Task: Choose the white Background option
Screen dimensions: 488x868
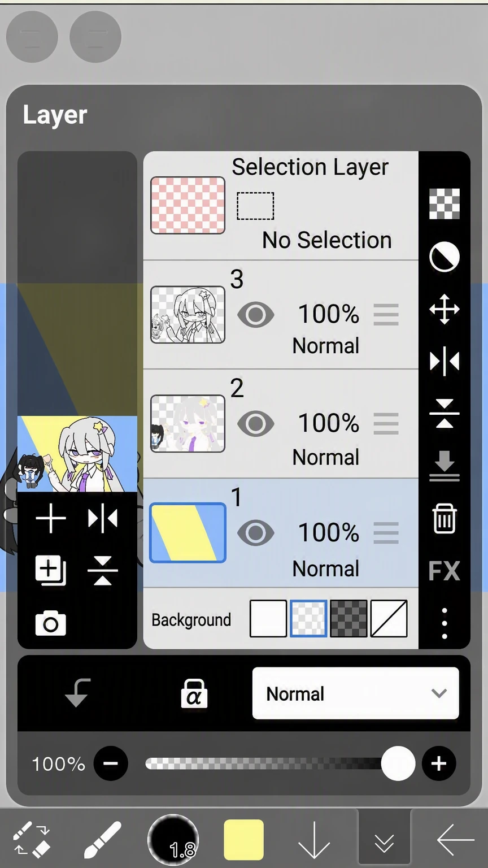Action: 268,619
